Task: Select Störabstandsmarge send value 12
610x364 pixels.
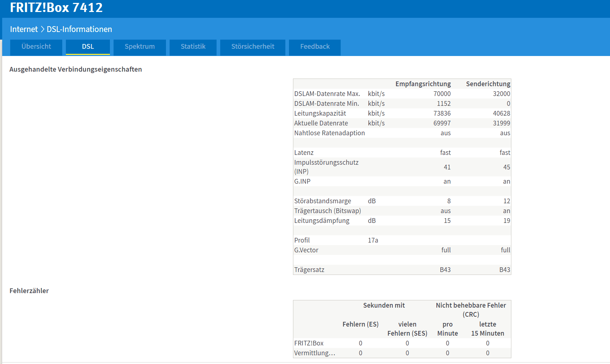Action: click(x=507, y=201)
